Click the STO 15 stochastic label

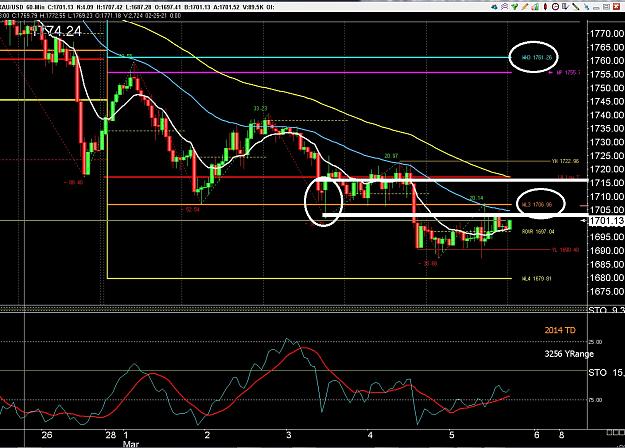click(606, 373)
